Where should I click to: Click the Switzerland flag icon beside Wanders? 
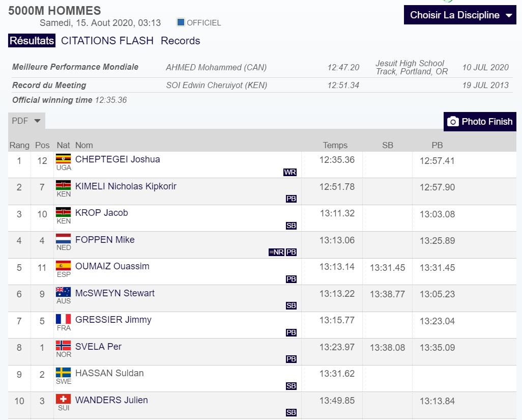point(64,399)
